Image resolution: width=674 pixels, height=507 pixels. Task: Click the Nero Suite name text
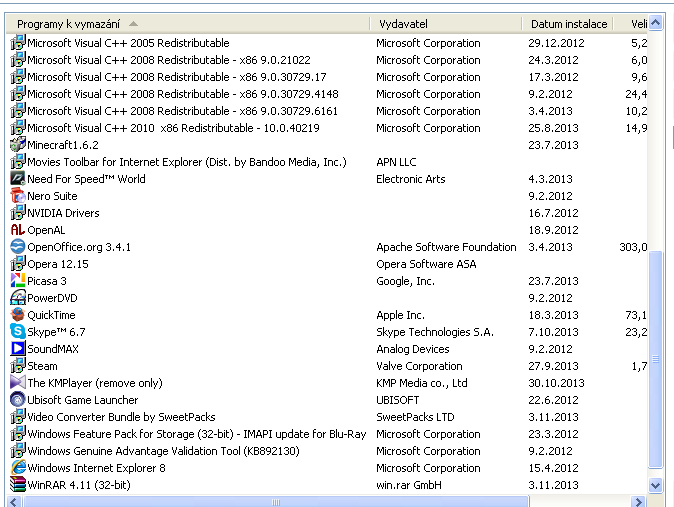tap(52, 196)
